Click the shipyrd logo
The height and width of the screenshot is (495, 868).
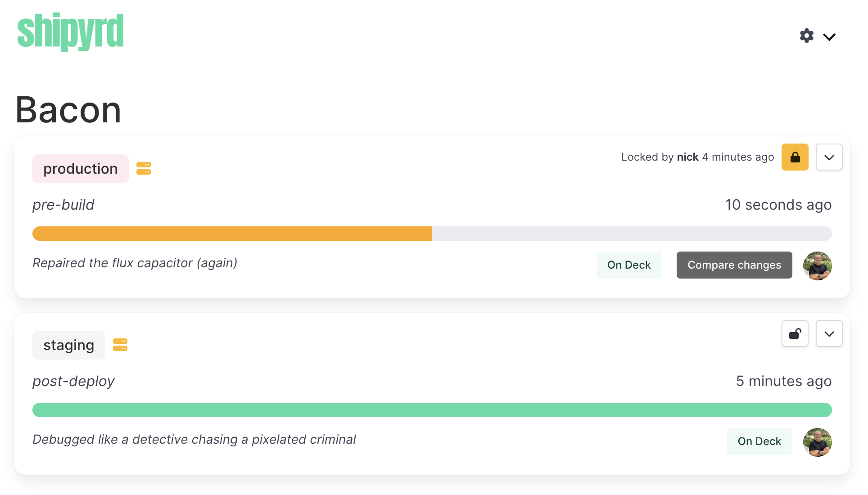70,31
